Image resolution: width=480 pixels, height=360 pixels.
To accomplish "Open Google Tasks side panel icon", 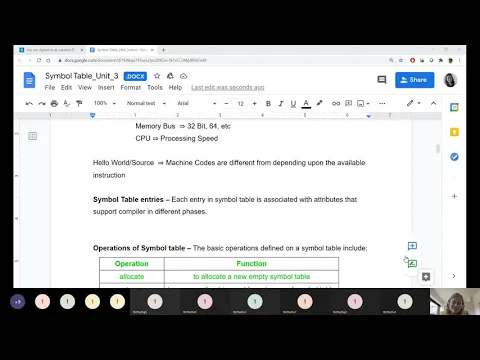I will (x=454, y=157).
